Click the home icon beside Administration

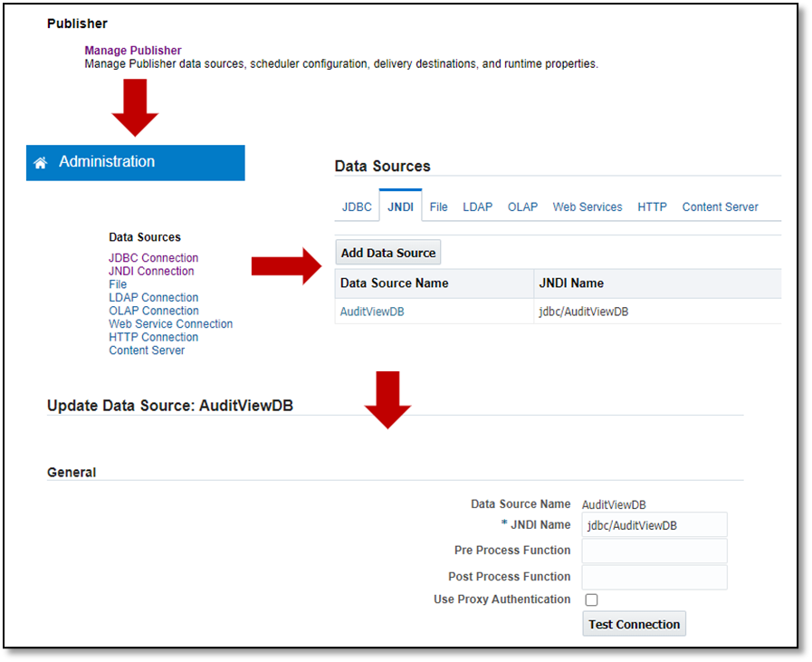40,163
